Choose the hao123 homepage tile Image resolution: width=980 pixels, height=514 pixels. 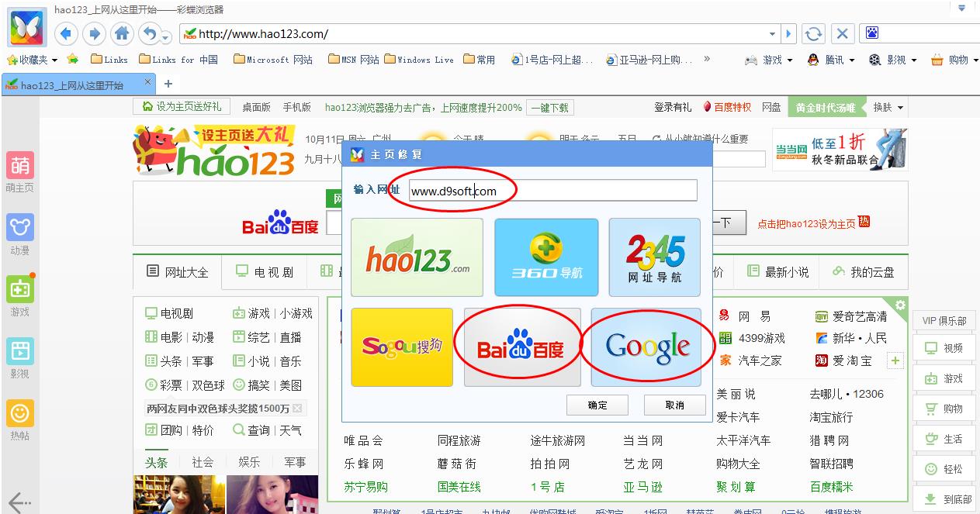click(x=417, y=257)
